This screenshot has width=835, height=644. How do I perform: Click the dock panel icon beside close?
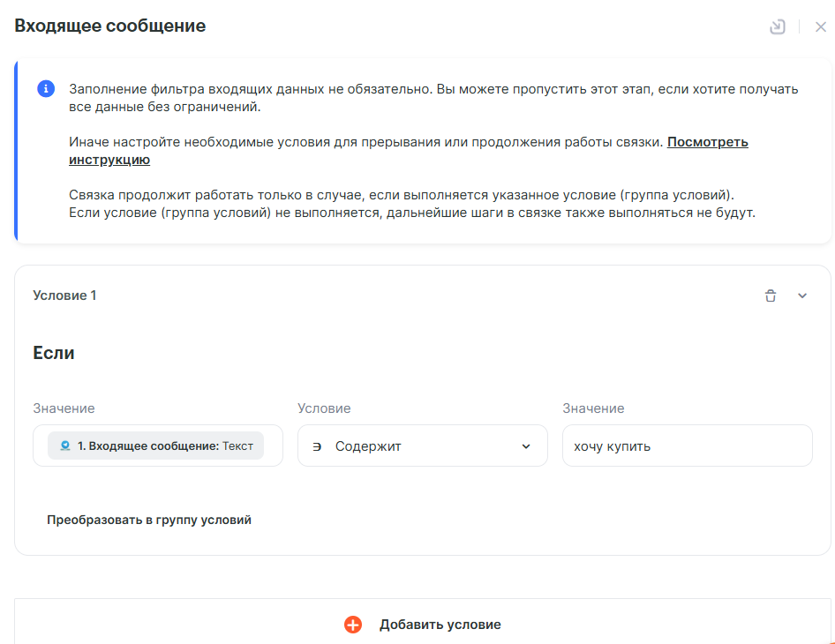[778, 26]
